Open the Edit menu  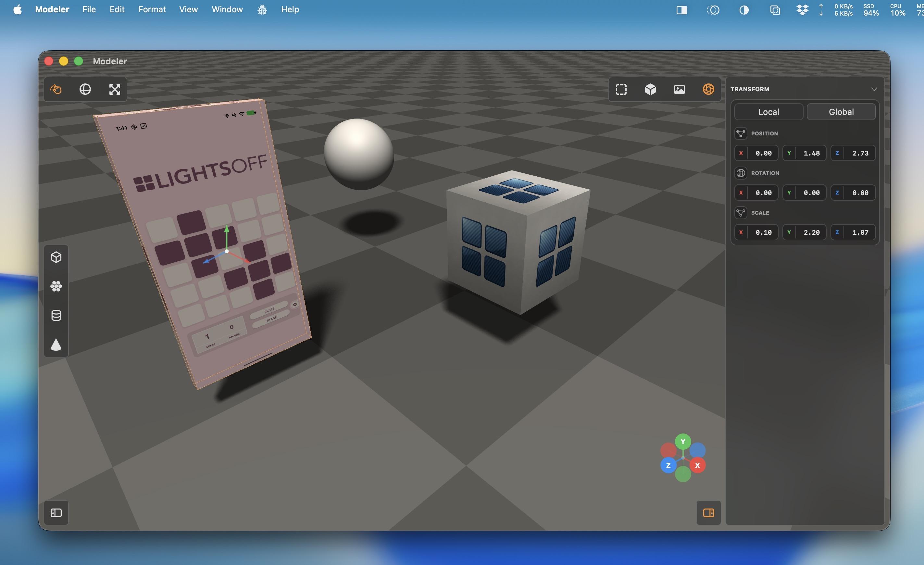pyautogui.click(x=117, y=9)
